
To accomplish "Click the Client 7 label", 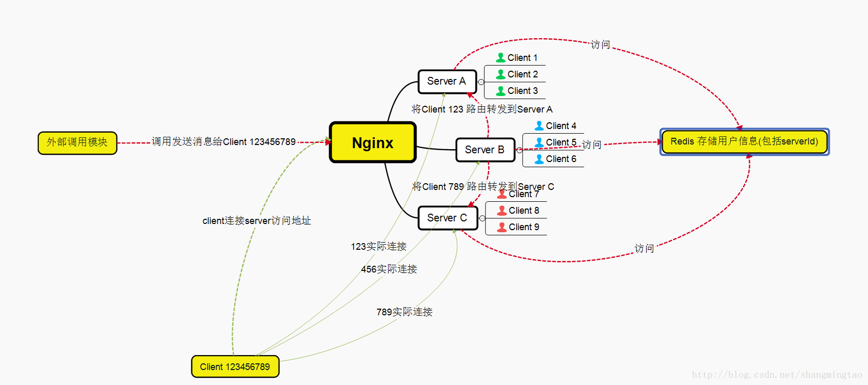I will (524, 195).
